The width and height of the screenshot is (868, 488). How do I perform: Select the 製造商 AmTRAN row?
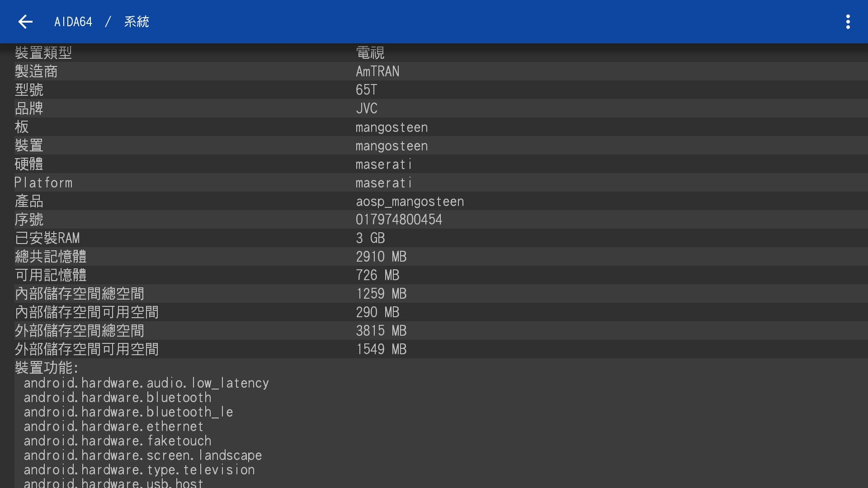pyautogui.click(x=434, y=71)
